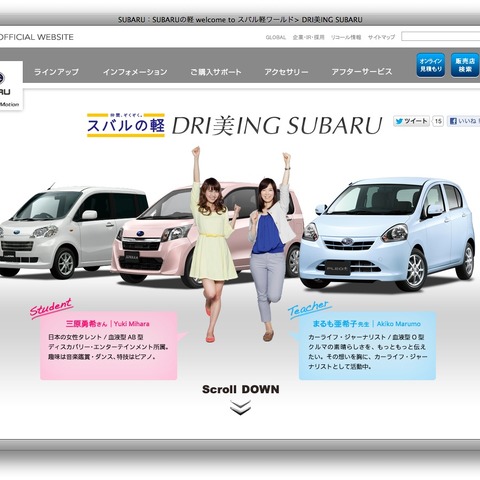This screenshot has width=480, height=480.
Task: Click the Teacher profile name まるも亜希子
Action: [336, 324]
